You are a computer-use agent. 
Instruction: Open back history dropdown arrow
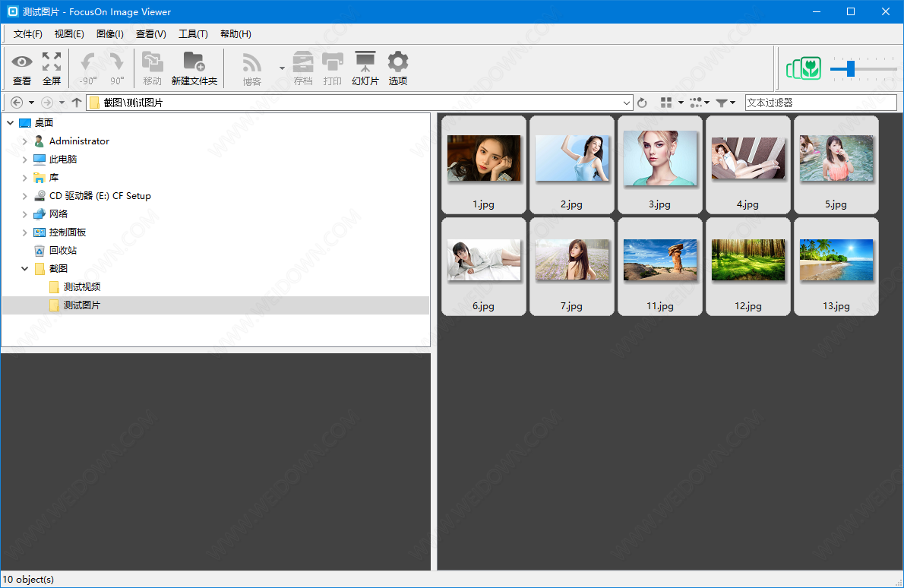(x=31, y=103)
